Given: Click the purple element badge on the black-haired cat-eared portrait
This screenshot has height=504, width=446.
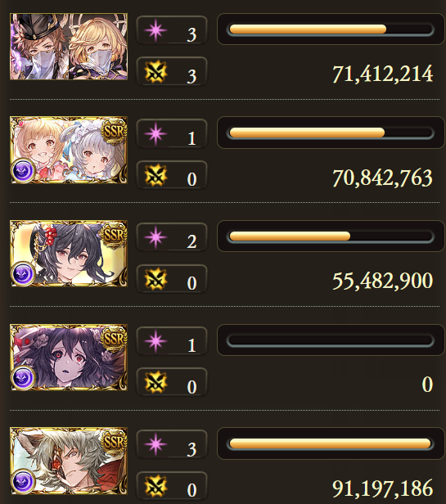Looking at the screenshot, I should (x=23, y=274).
